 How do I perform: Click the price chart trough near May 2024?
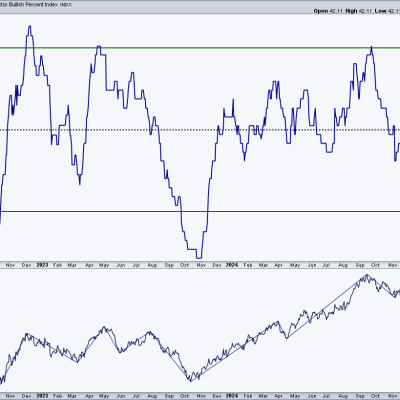click(x=287, y=338)
